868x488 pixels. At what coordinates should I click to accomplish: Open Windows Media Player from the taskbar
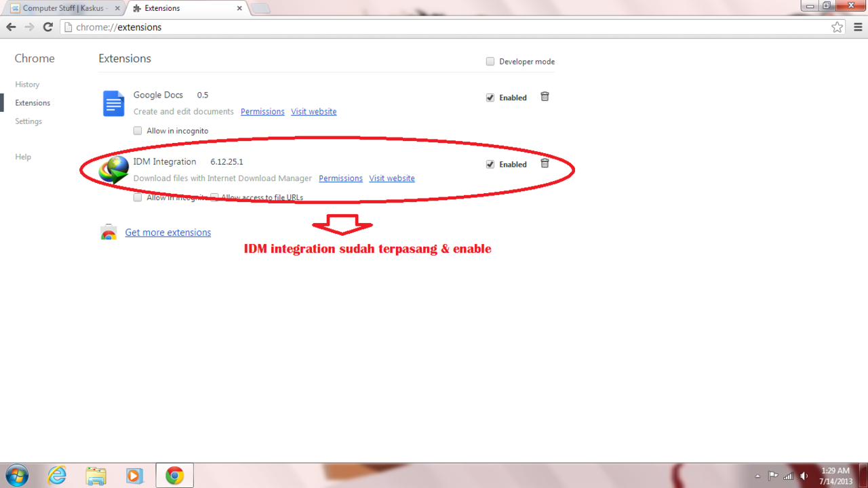click(134, 476)
